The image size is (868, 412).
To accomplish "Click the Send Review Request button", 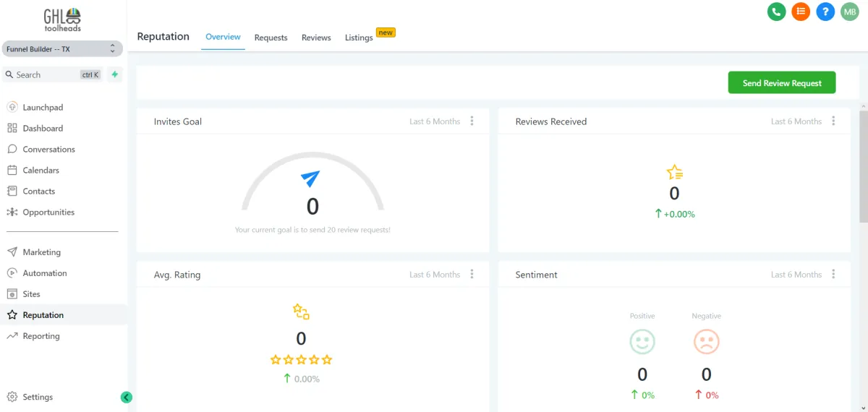I will [x=782, y=83].
